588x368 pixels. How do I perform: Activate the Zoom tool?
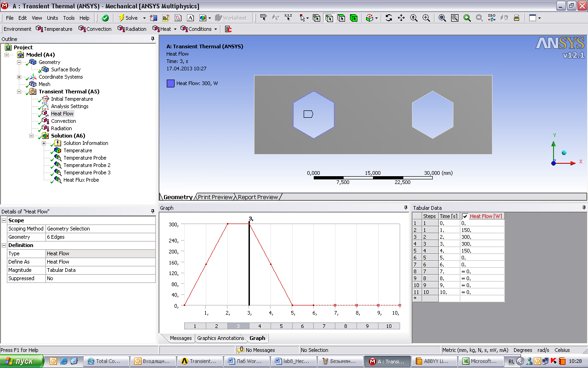coord(413,18)
